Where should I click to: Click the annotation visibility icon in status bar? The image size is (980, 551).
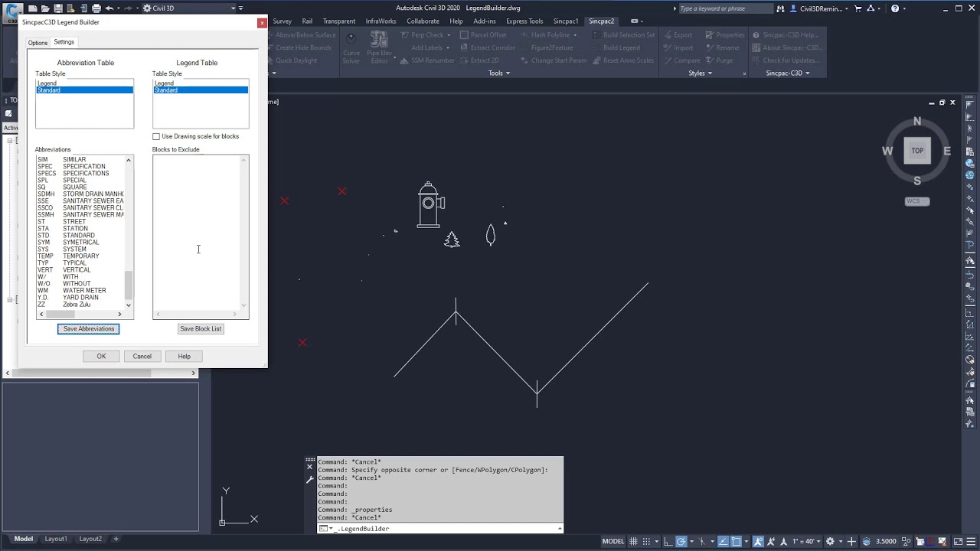point(759,541)
